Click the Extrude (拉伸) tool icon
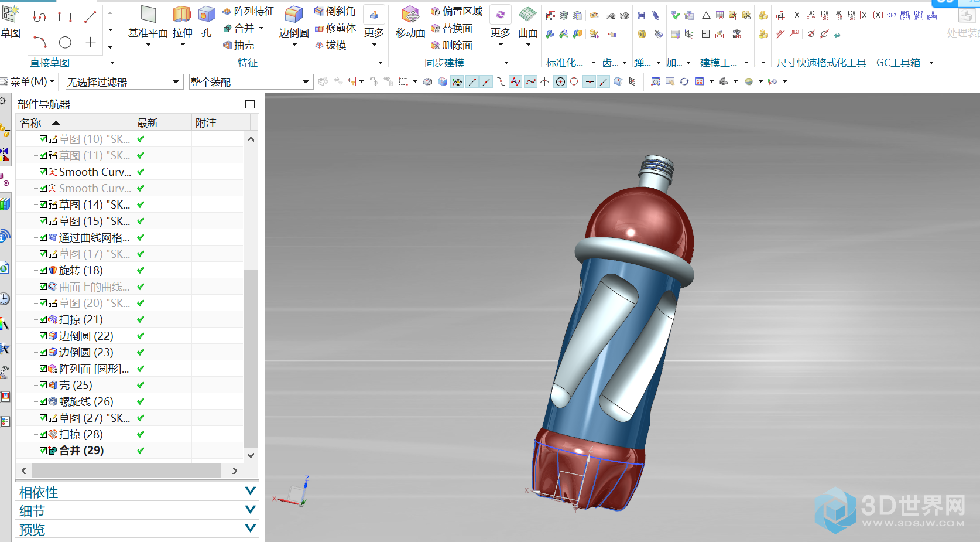This screenshot has width=980, height=542. [x=182, y=15]
